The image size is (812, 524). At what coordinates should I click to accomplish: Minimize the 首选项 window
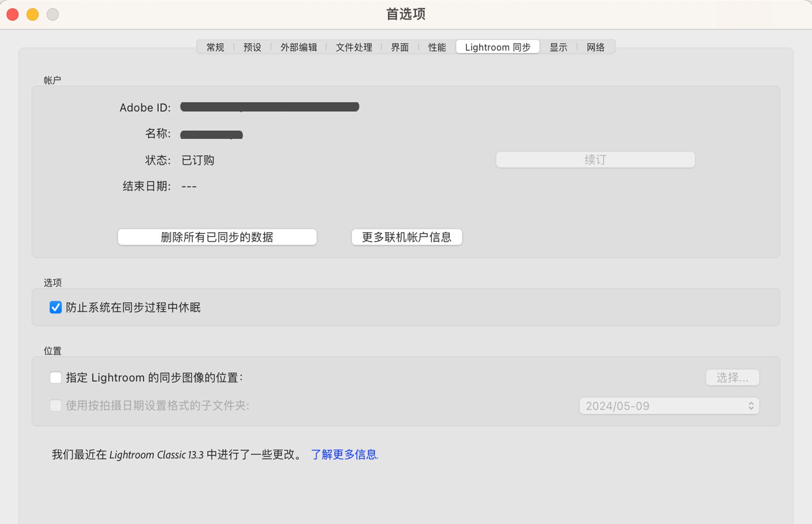32,15
